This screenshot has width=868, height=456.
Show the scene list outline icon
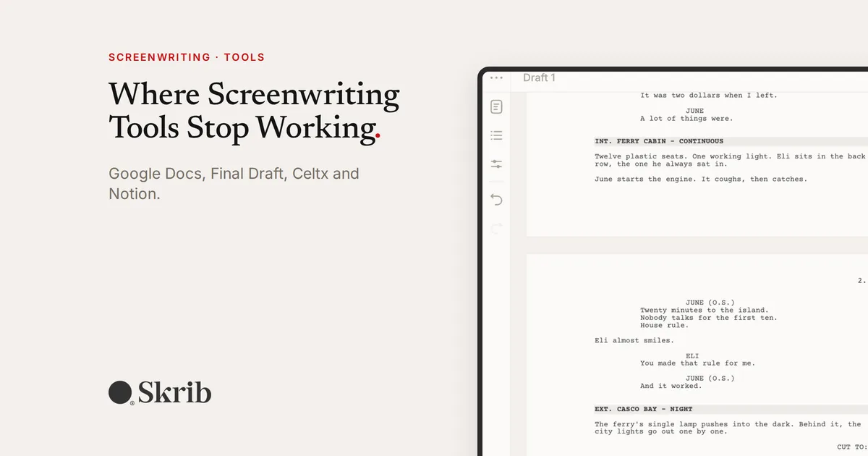(x=496, y=135)
